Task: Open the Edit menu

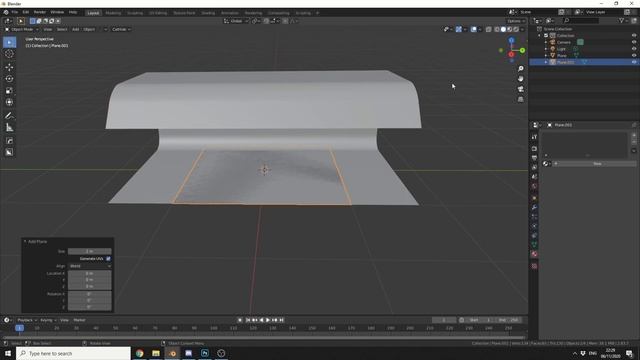Action: click(26, 12)
